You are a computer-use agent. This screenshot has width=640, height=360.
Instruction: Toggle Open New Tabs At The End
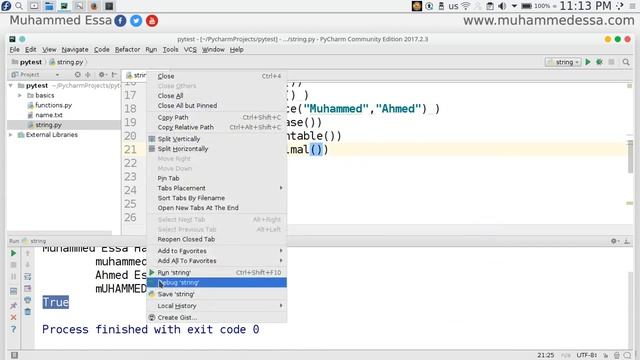pos(217,208)
